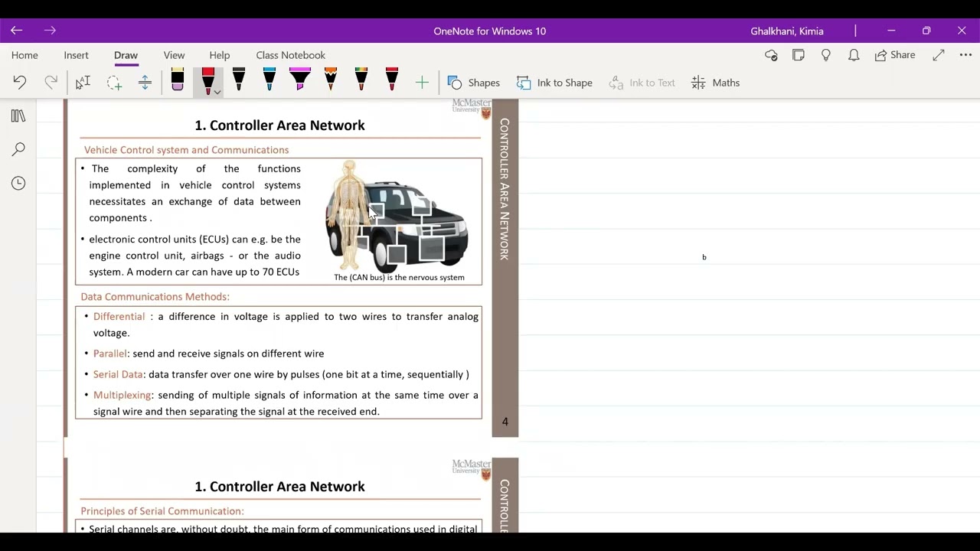This screenshot has width=980, height=551.
Task: Click caption 'The (CAN bus) is the nervous system'
Action: click(399, 277)
